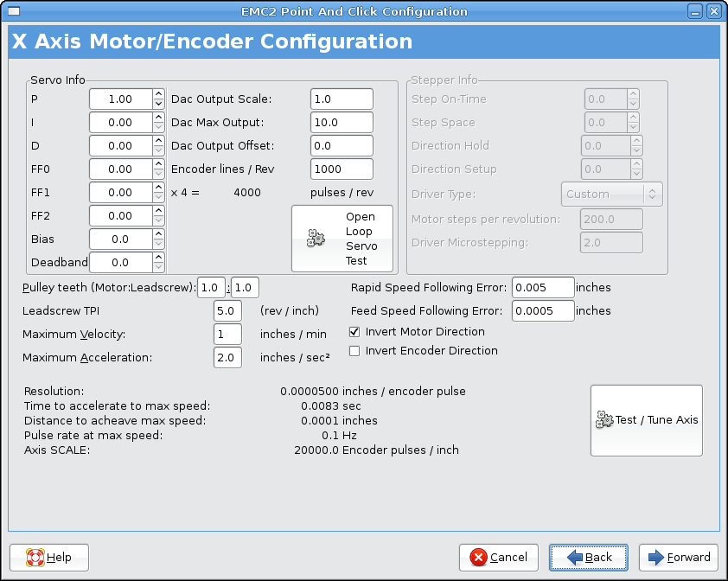Viewport: 728px width, 581px height.
Task: Go Back to the previous page
Action: coord(588,558)
